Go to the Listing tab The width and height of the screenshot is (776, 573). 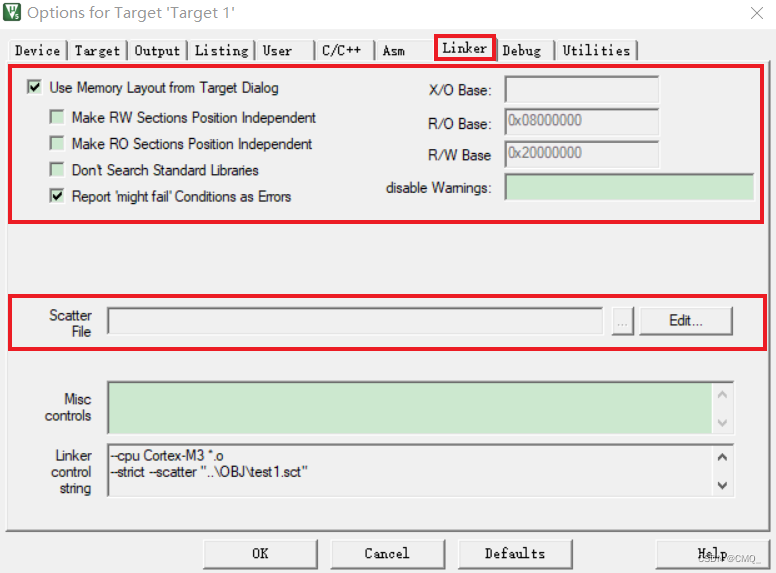[x=221, y=50]
